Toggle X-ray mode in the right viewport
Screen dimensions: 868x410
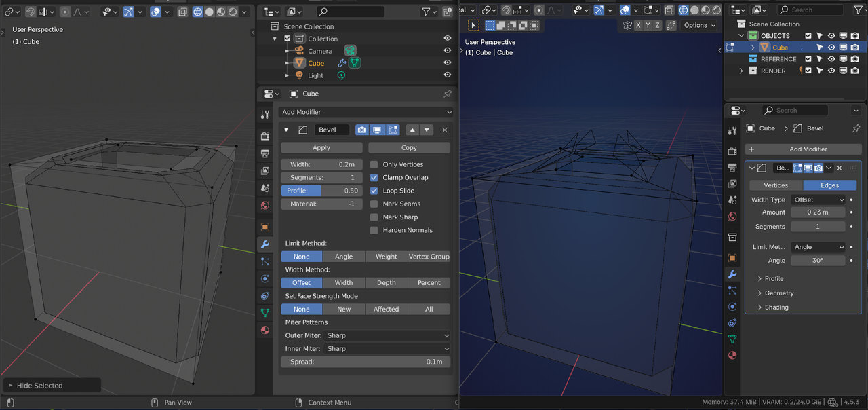coord(669,11)
